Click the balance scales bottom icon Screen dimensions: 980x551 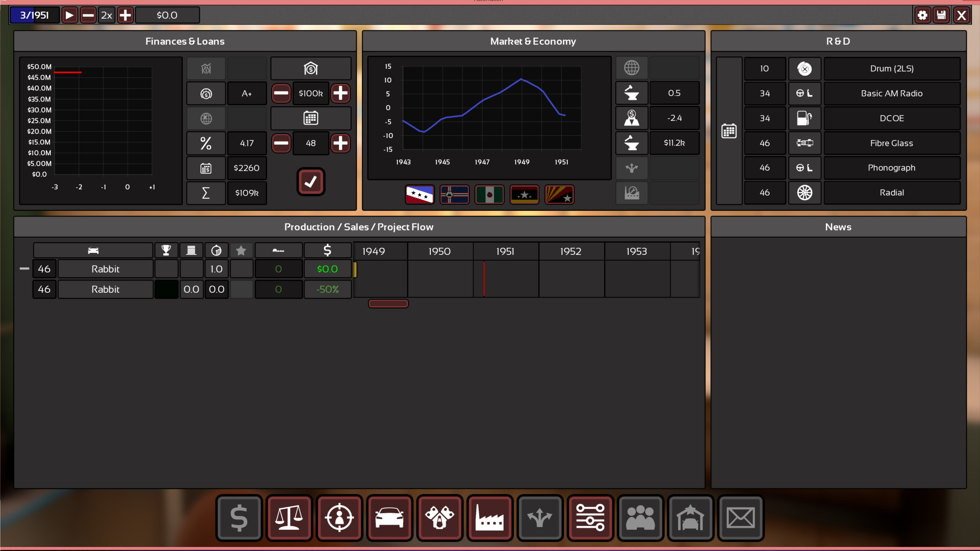[x=289, y=518]
